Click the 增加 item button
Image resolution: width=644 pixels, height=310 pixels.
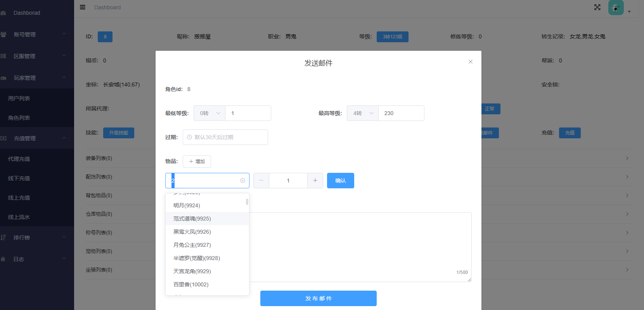[197, 162]
